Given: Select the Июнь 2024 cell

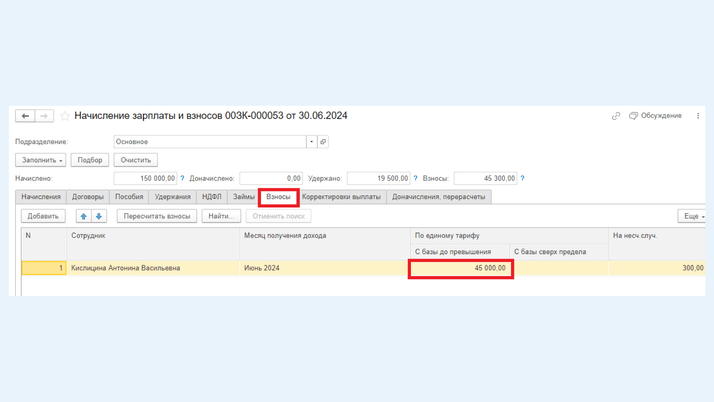Looking at the screenshot, I should (325, 268).
